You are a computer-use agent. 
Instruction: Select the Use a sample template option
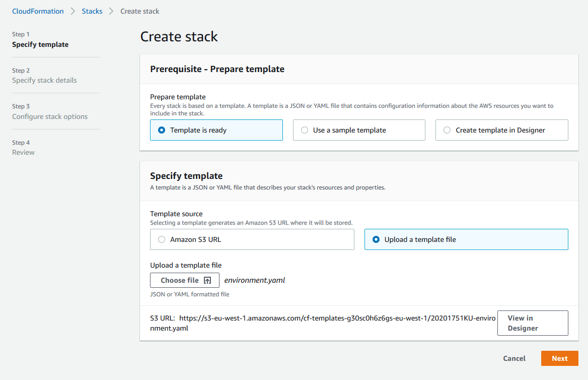(x=359, y=130)
